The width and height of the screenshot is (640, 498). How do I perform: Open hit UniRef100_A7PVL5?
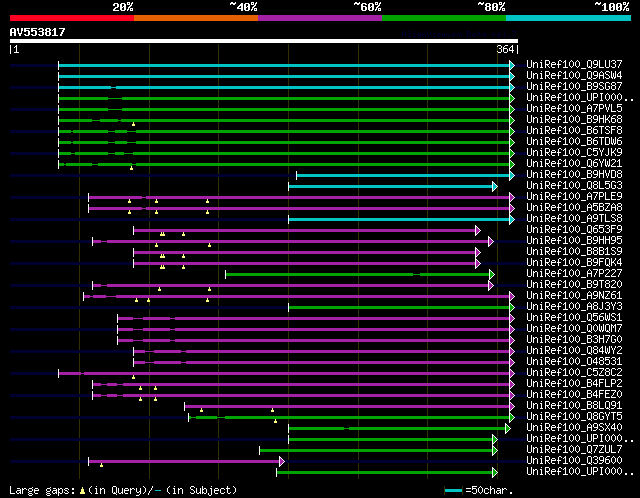pos(574,108)
